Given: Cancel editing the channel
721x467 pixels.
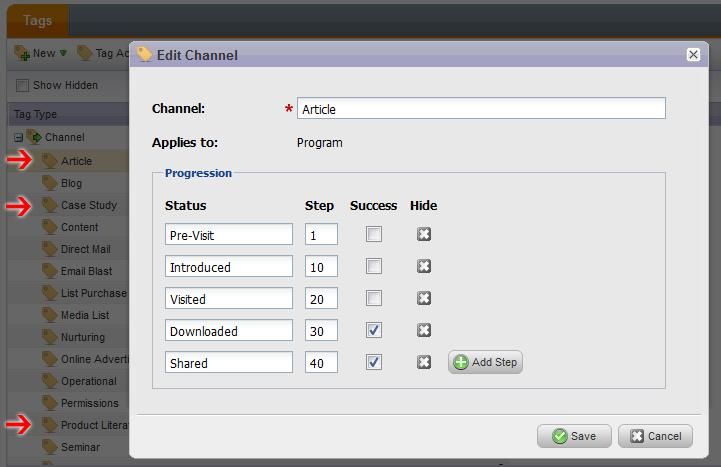Looking at the screenshot, I should [655, 436].
